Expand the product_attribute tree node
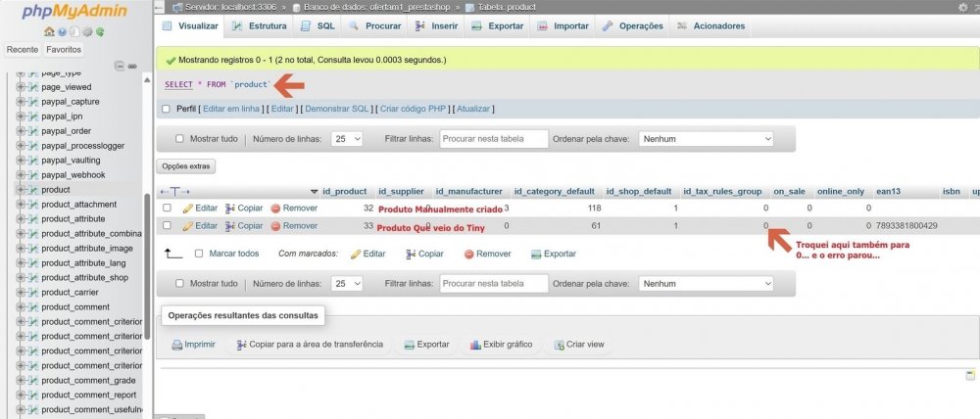 [21, 219]
